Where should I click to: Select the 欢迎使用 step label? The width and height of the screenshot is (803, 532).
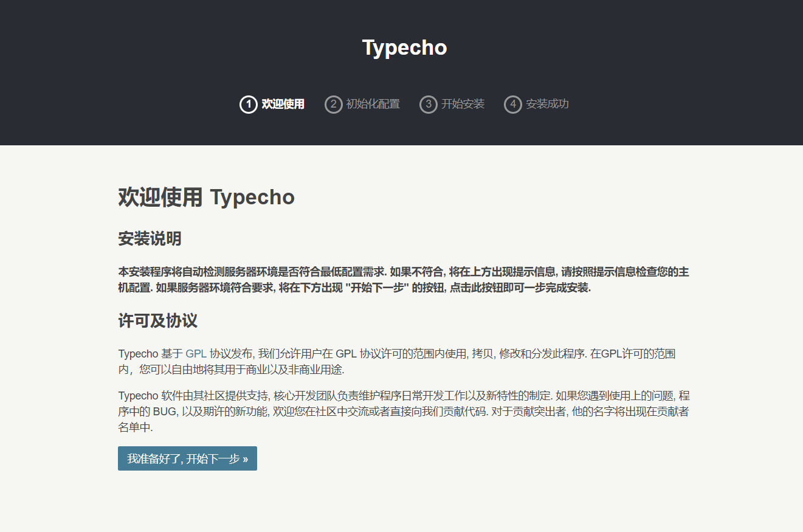283,104
